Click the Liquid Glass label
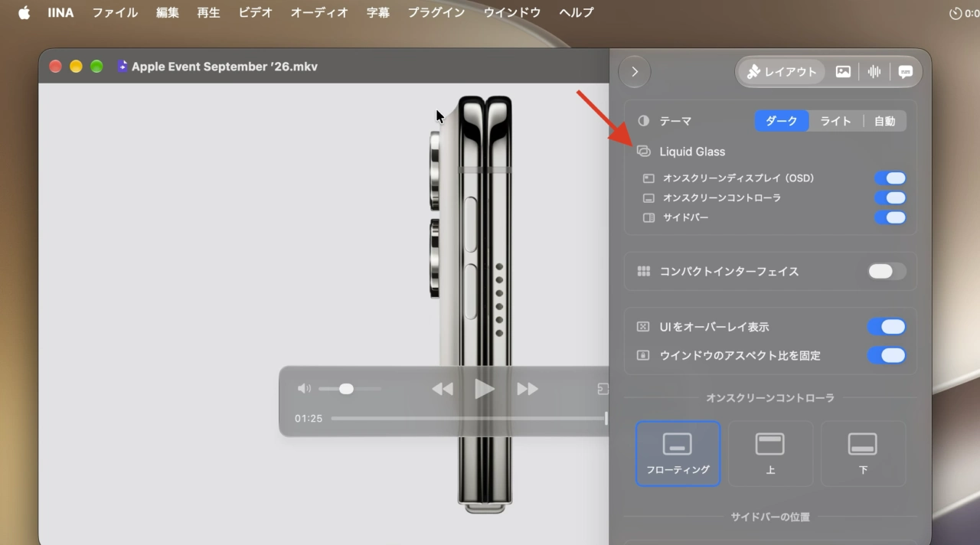980x545 pixels. (x=692, y=152)
